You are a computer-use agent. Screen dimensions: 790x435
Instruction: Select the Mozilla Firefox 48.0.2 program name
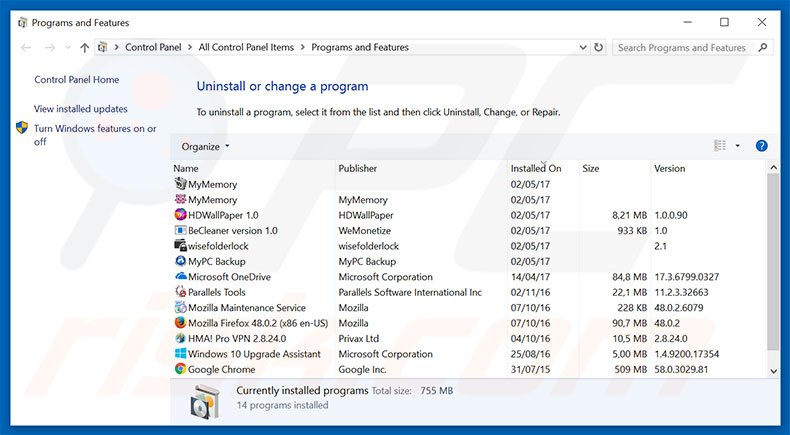(x=258, y=323)
